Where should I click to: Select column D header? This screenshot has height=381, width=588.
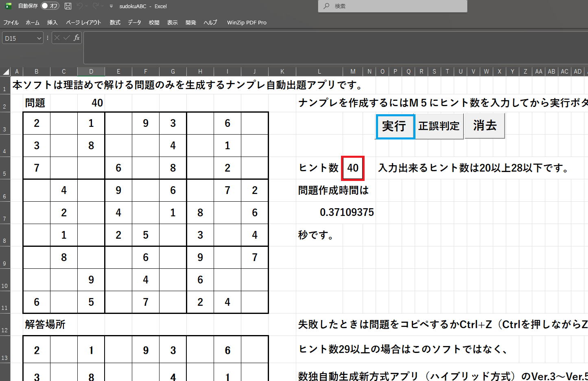pos(91,72)
